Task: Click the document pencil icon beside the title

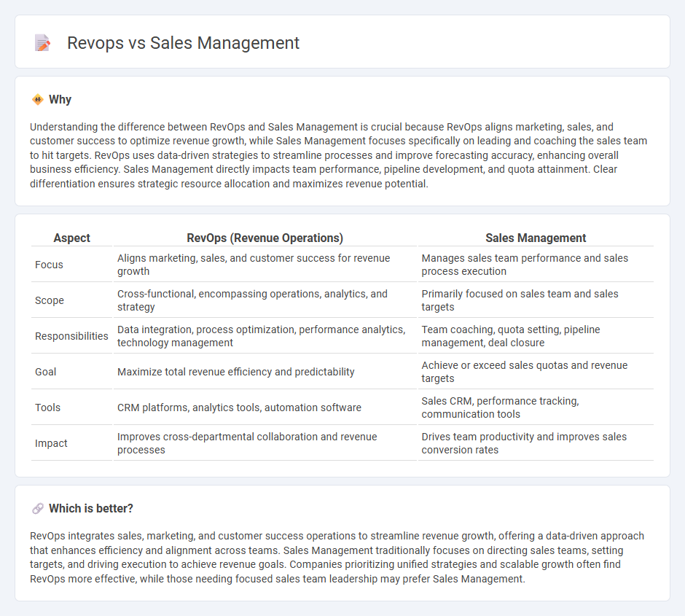Action: [x=42, y=43]
